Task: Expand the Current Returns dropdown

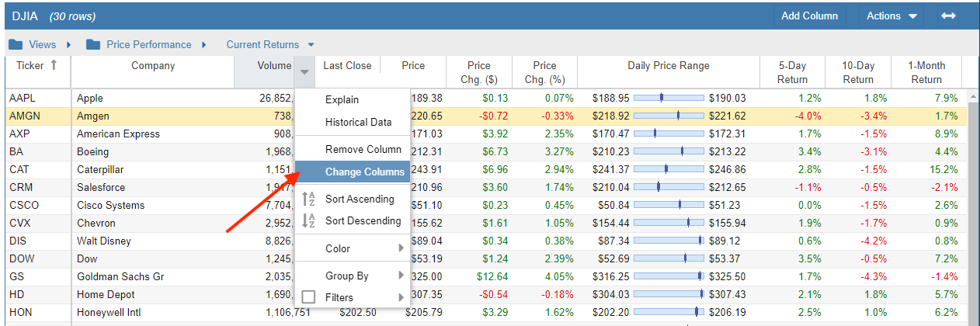Action: click(311, 45)
